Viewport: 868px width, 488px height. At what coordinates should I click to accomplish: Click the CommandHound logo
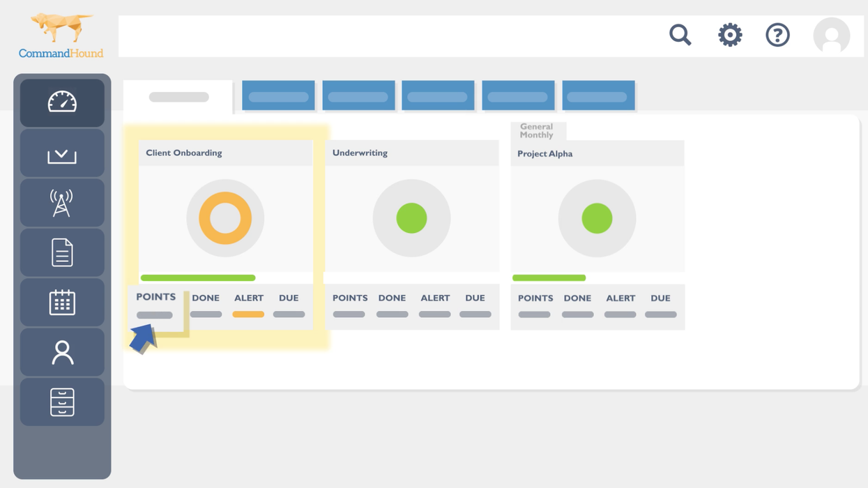point(61,36)
